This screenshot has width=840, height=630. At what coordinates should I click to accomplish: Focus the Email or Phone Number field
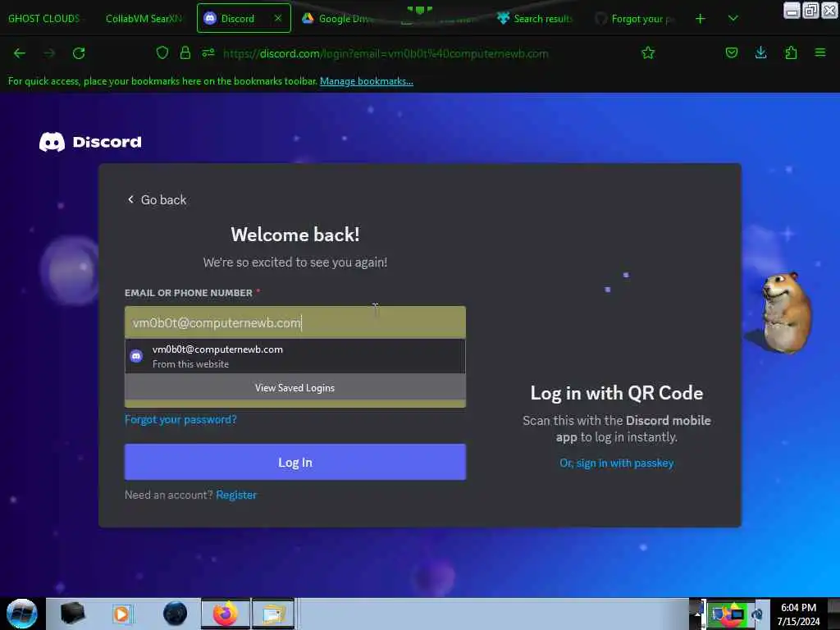pyautogui.click(x=295, y=322)
